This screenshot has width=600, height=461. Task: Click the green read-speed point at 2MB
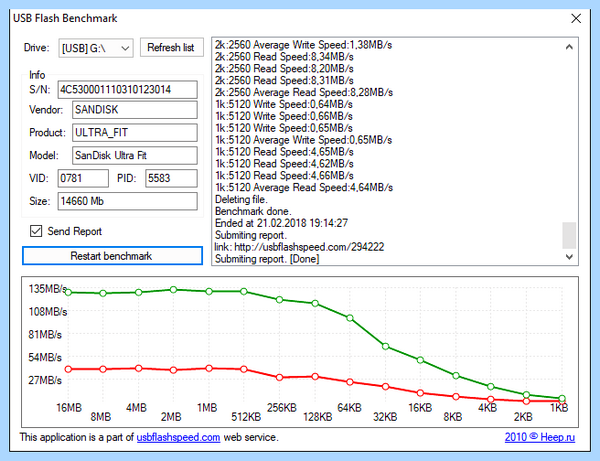tap(173, 290)
